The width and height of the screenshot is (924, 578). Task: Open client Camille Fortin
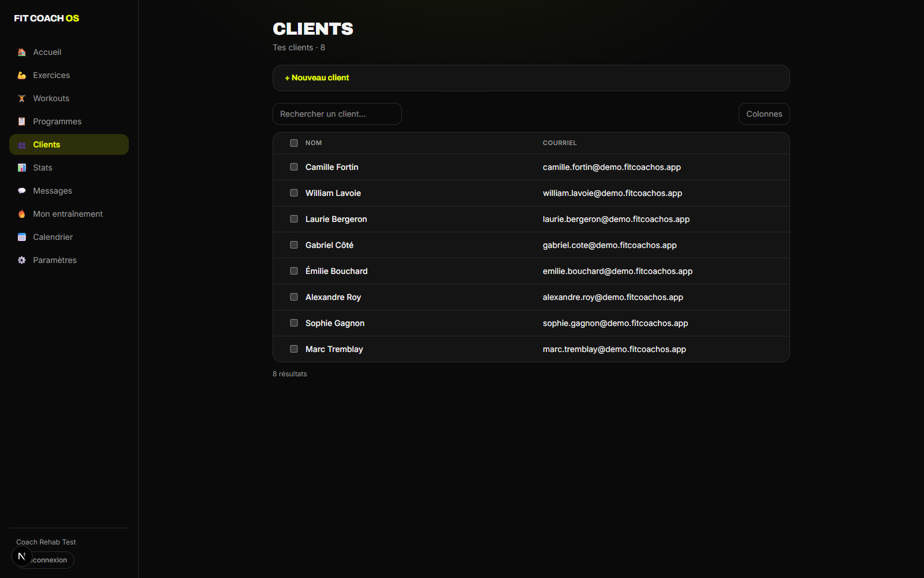click(332, 167)
